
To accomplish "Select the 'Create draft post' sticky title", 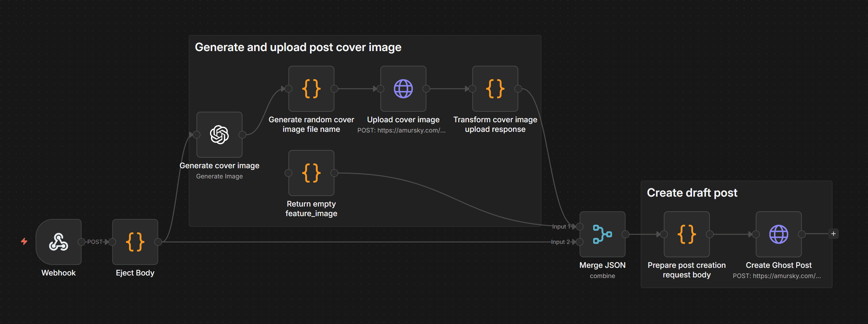I will pos(692,193).
